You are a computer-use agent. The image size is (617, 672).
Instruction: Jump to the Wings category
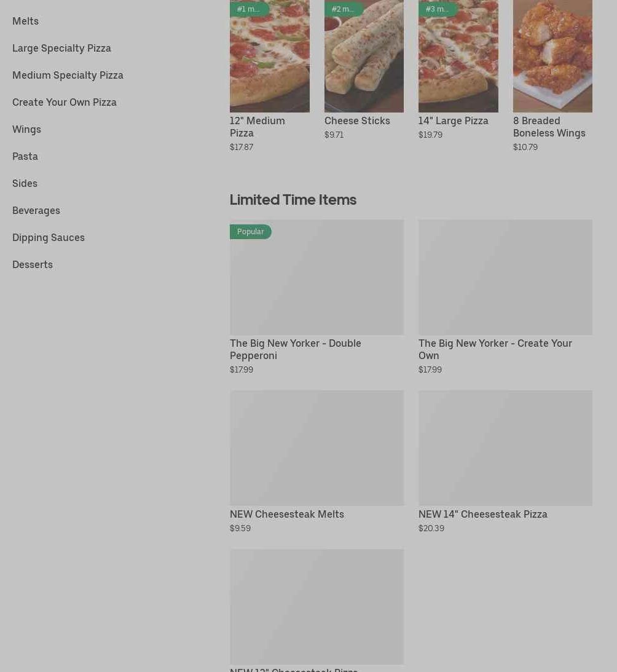pos(26,129)
